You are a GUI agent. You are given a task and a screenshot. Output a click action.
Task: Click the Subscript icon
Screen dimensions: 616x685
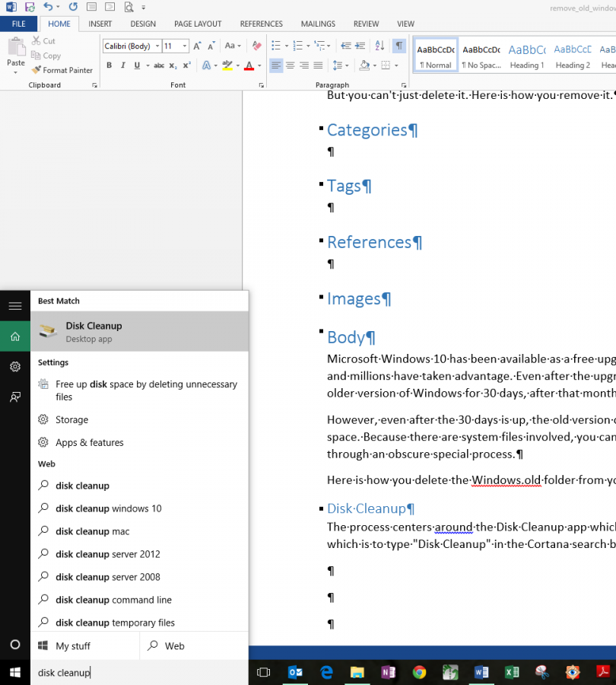point(172,65)
